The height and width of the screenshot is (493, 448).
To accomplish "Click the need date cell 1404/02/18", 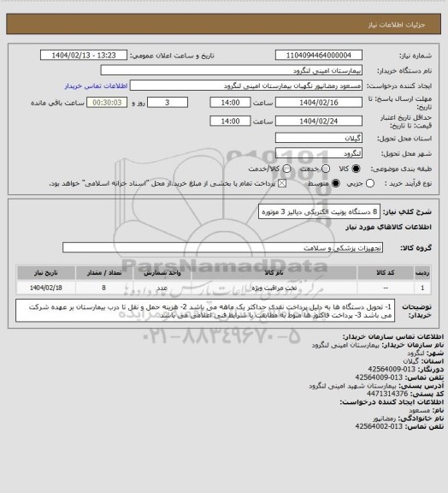I will click(x=46, y=288).
